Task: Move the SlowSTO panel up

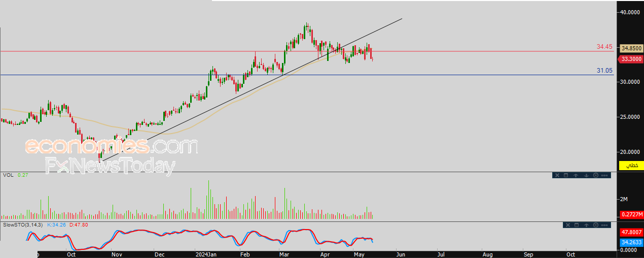Action: coord(586,225)
